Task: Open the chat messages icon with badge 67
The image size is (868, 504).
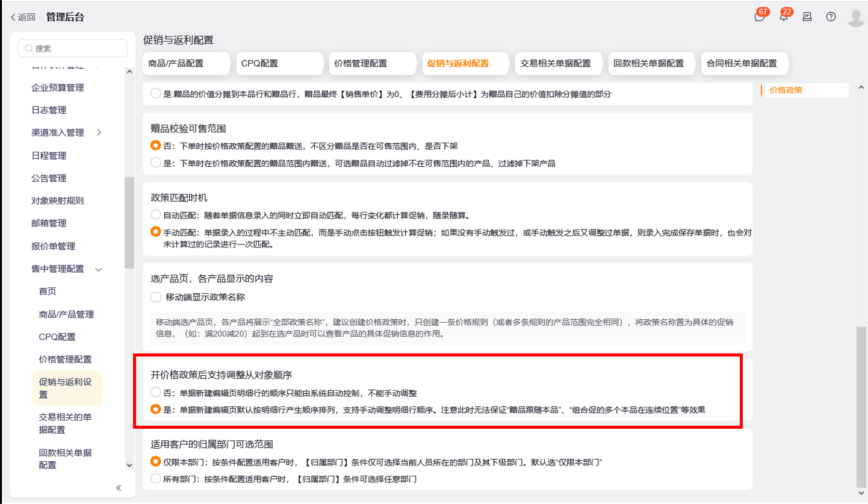Action: pos(759,17)
